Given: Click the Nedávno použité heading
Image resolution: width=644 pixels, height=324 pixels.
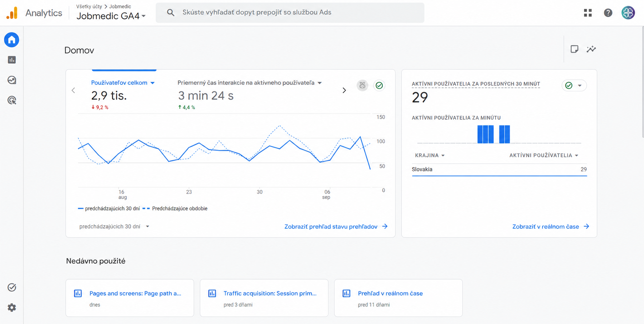Looking at the screenshot, I should point(96,261).
